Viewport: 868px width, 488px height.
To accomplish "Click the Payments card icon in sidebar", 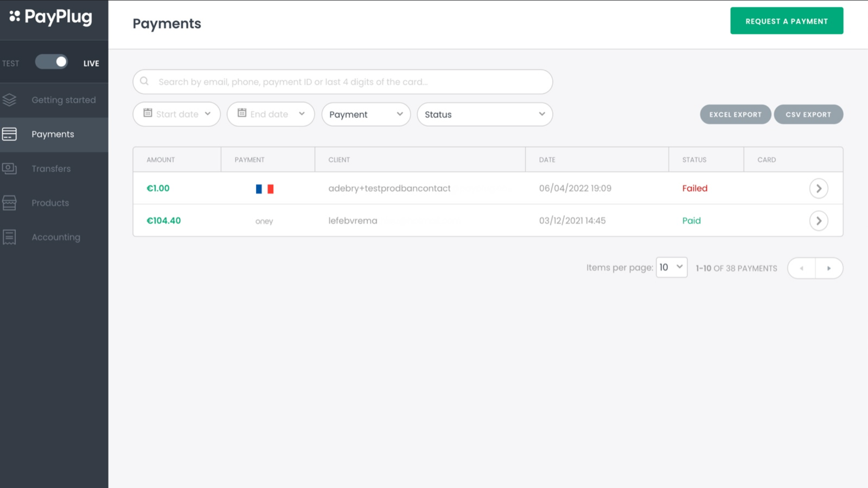I will point(9,134).
